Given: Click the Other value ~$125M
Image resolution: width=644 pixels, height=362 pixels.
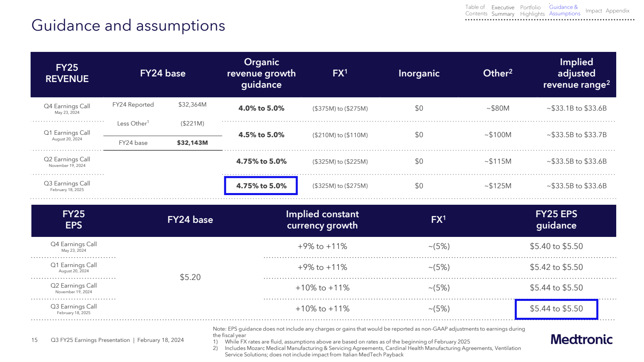Looking at the screenshot, I should click(498, 186).
